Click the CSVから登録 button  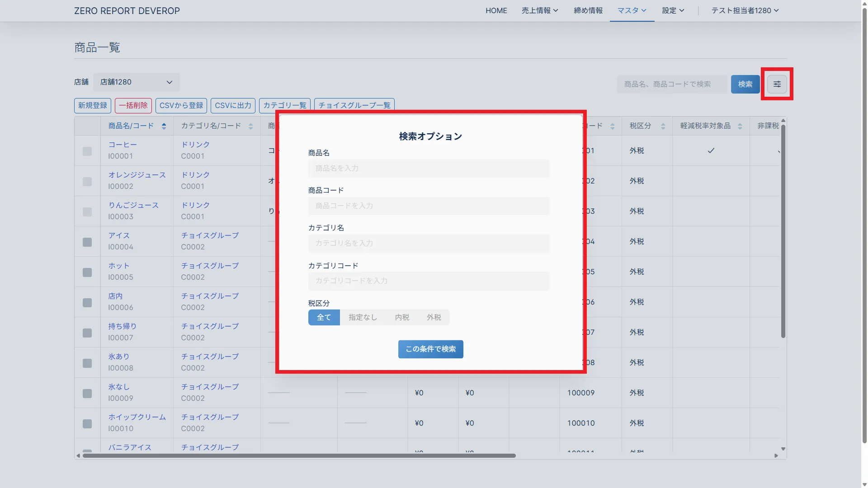[x=181, y=105]
